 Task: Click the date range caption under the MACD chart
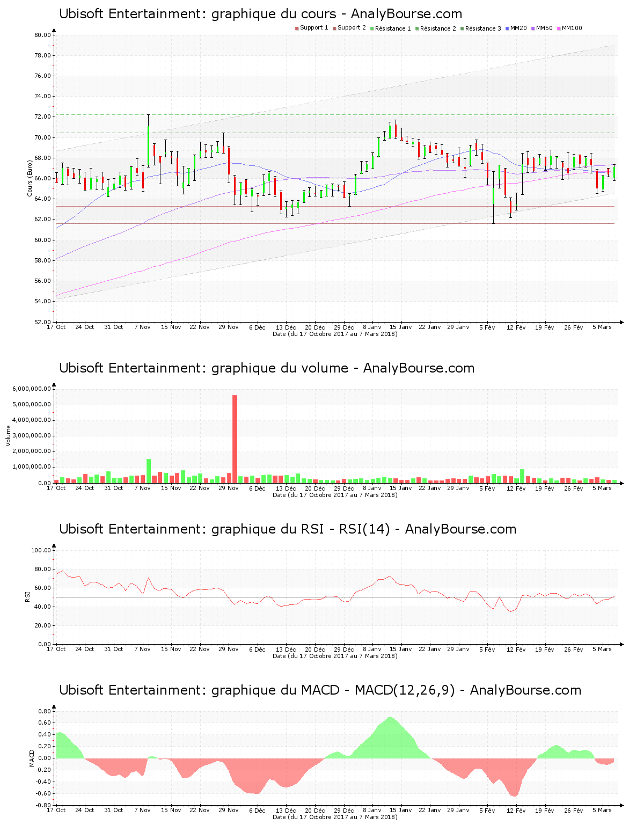(x=335, y=817)
